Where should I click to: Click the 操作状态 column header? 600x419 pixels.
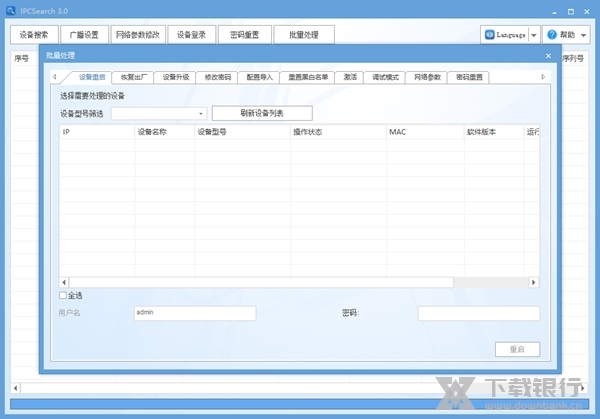(339, 132)
